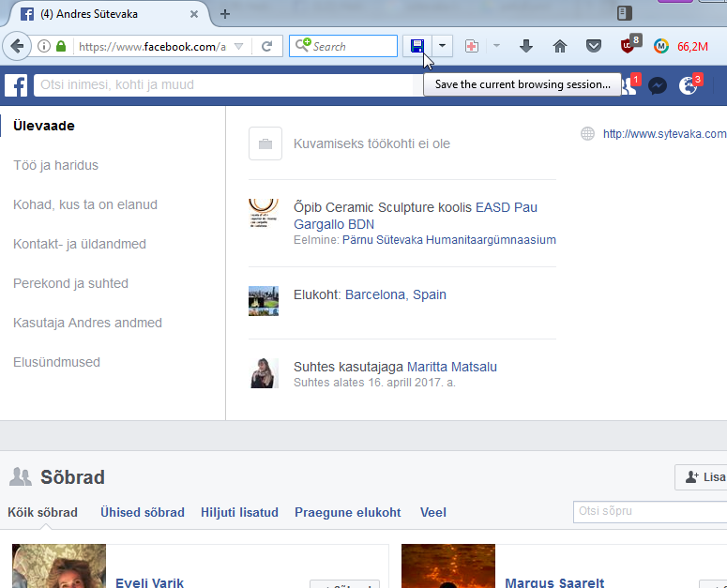The width and height of the screenshot is (727, 588).
Task: Click the browser back arrow button
Action: click(x=17, y=46)
